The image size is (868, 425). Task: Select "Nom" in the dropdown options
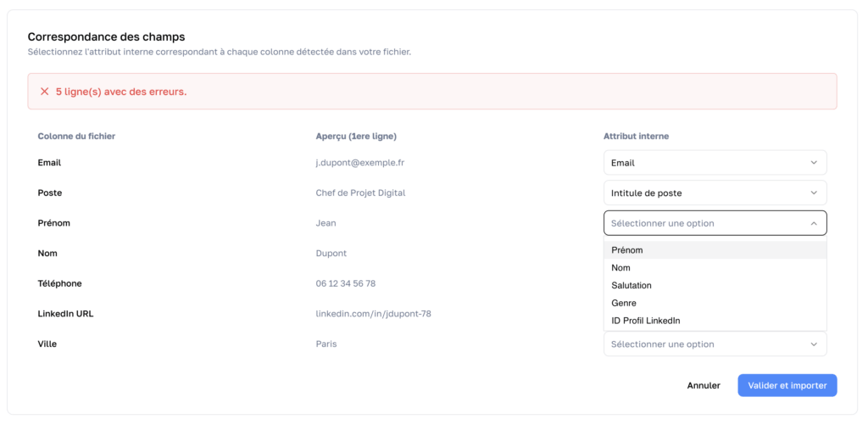point(621,268)
